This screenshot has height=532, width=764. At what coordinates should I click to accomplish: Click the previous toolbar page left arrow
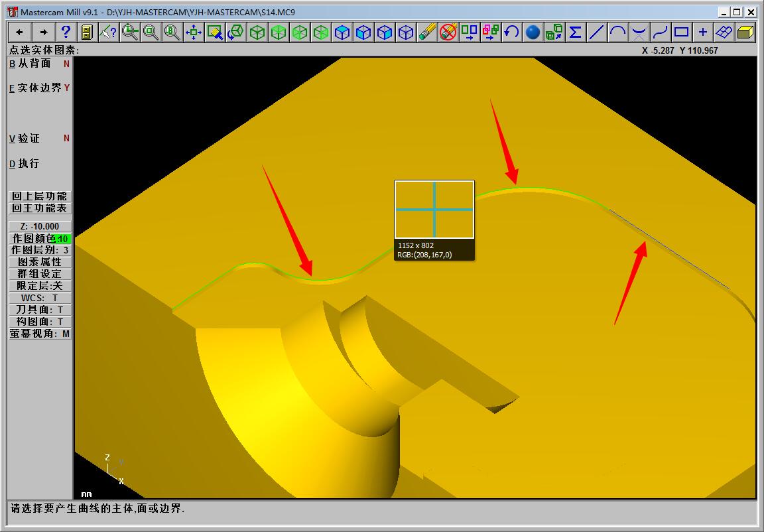coord(19,32)
